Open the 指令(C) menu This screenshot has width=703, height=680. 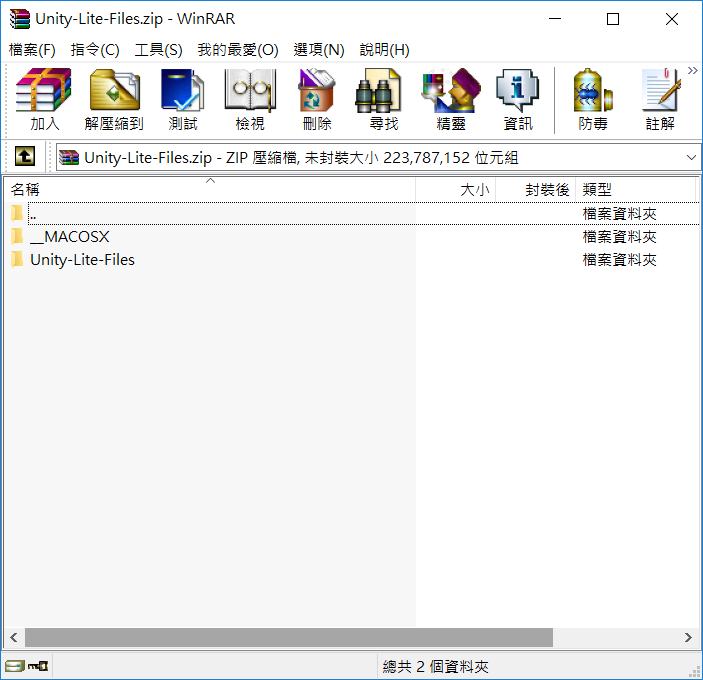coord(95,50)
